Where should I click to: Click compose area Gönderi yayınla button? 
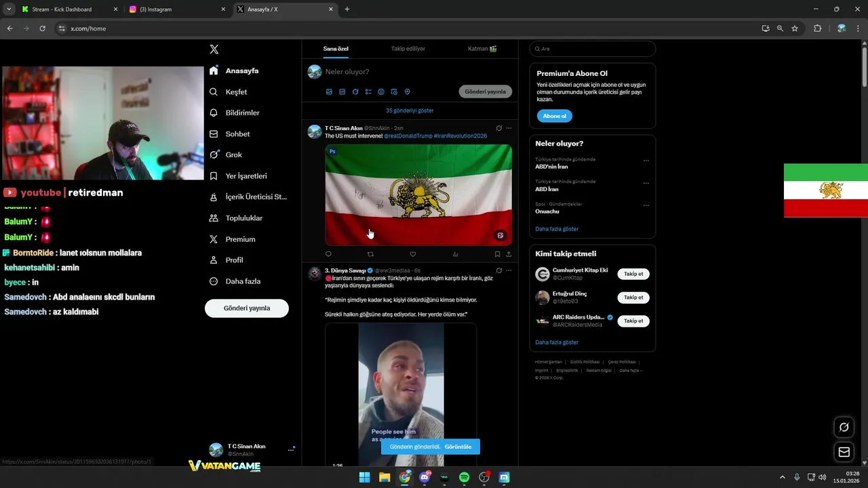486,91
